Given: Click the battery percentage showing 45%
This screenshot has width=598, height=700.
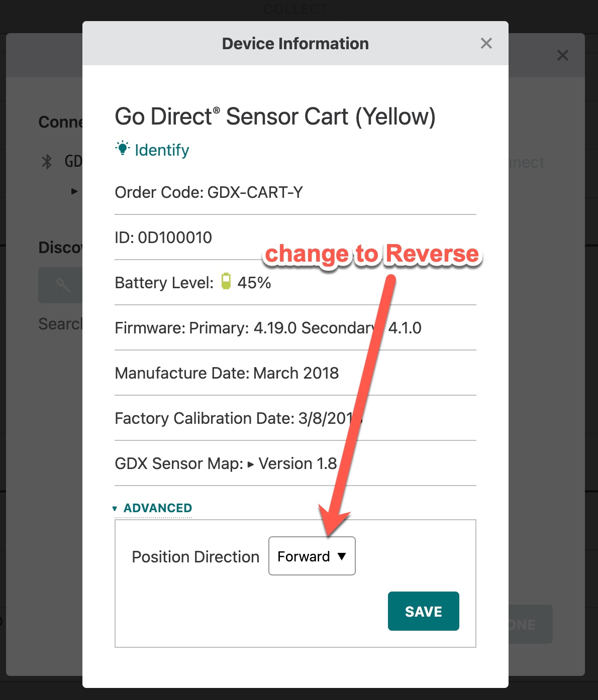Looking at the screenshot, I should (255, 282).
